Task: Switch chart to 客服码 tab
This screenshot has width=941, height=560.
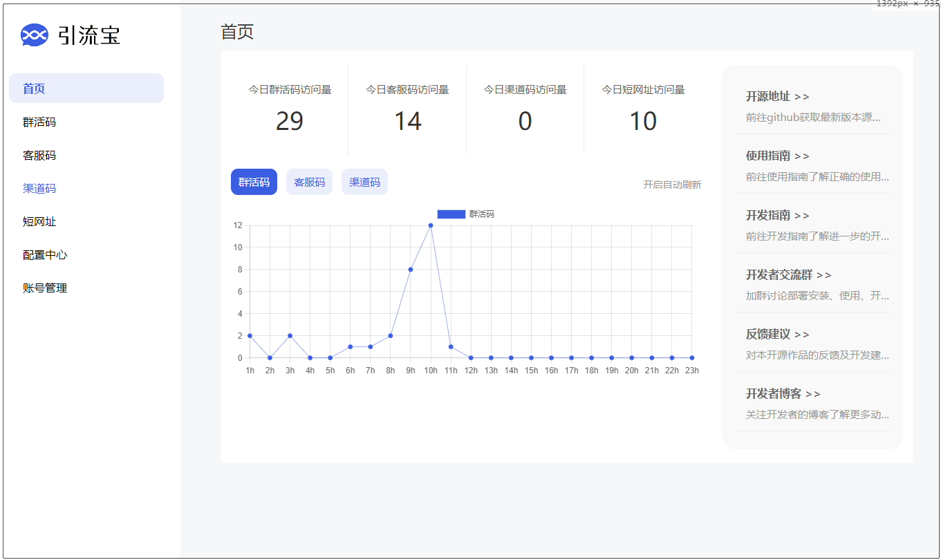Action: pos(309,182)
